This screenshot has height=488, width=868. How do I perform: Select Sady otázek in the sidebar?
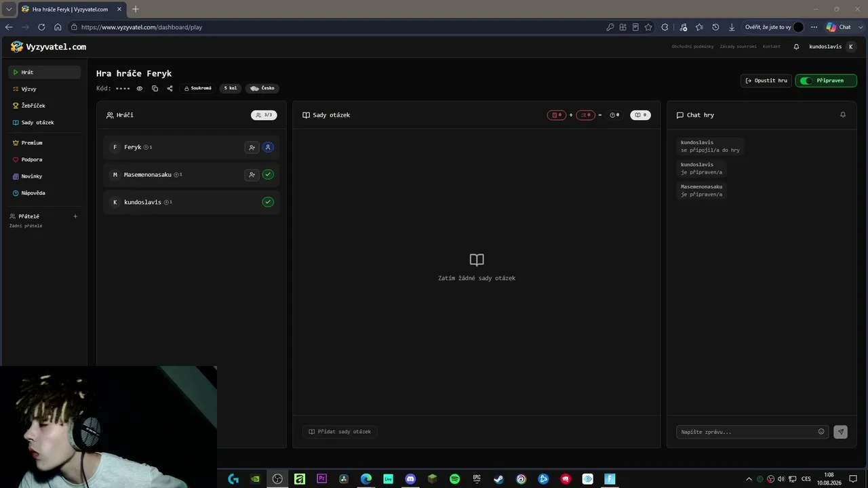[x=44, y=123]
